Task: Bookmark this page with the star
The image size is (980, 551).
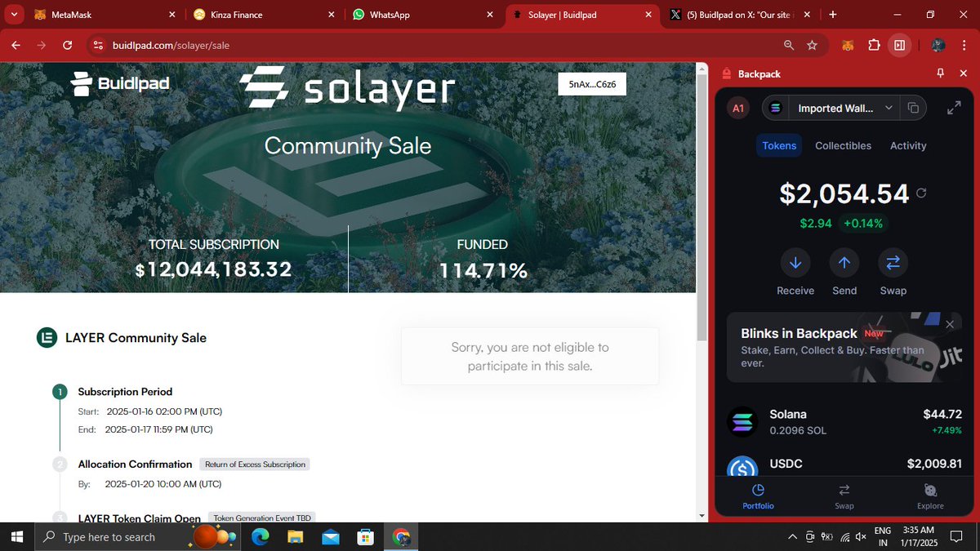Action: pos(812,46)
